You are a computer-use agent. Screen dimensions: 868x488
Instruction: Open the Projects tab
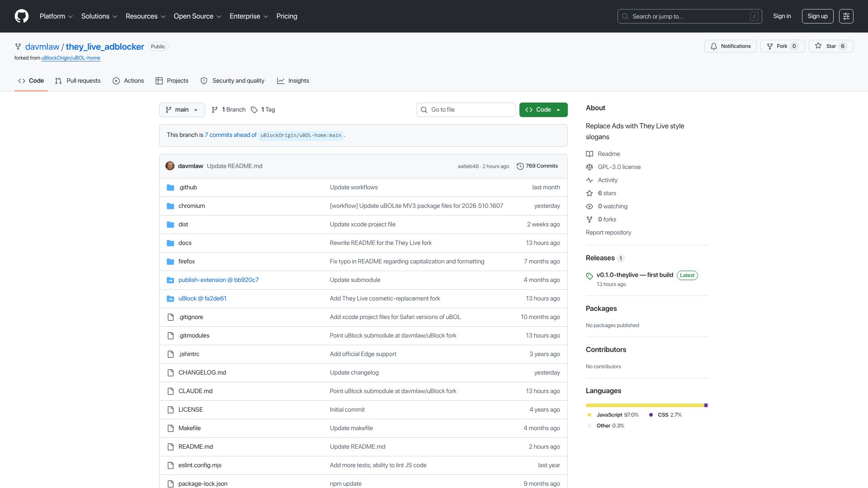172,81
